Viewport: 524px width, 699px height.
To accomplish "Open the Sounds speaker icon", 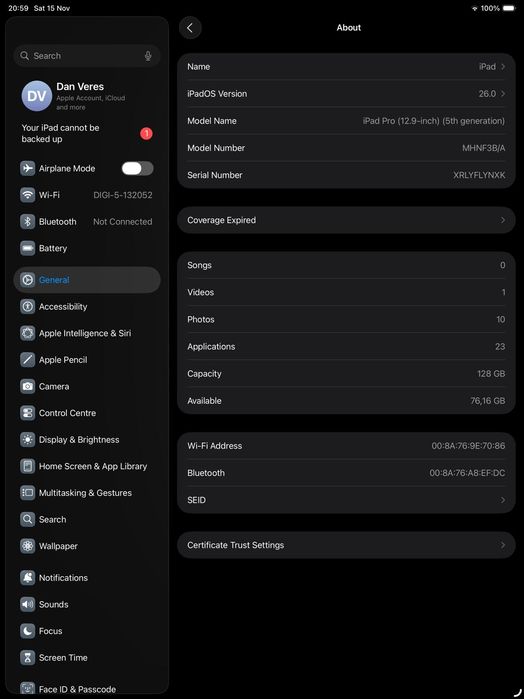I will tap(28, 604).
